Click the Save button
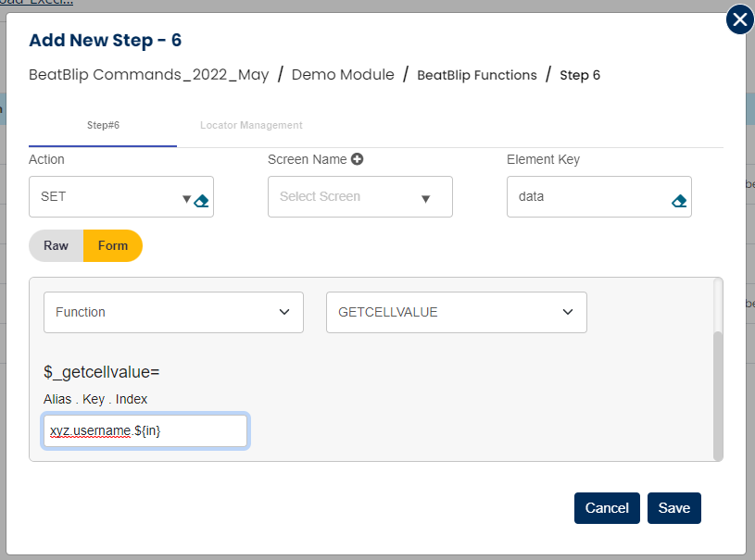This screenshot has height=560, width=755. tap(673, 508)
